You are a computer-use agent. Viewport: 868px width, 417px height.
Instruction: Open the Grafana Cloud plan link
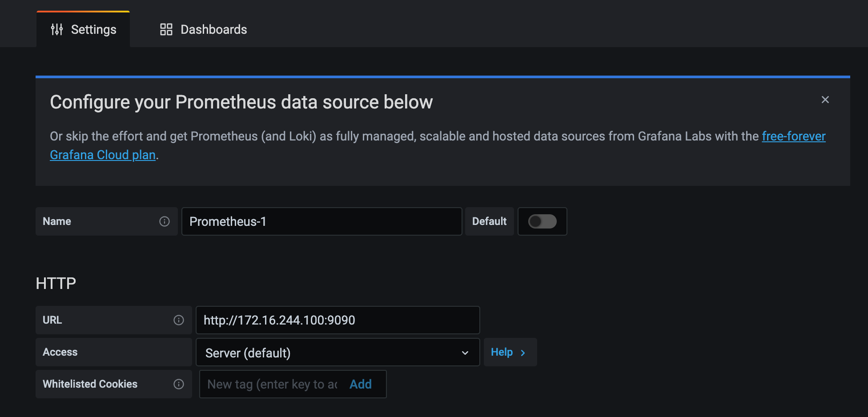coord(103,155)
